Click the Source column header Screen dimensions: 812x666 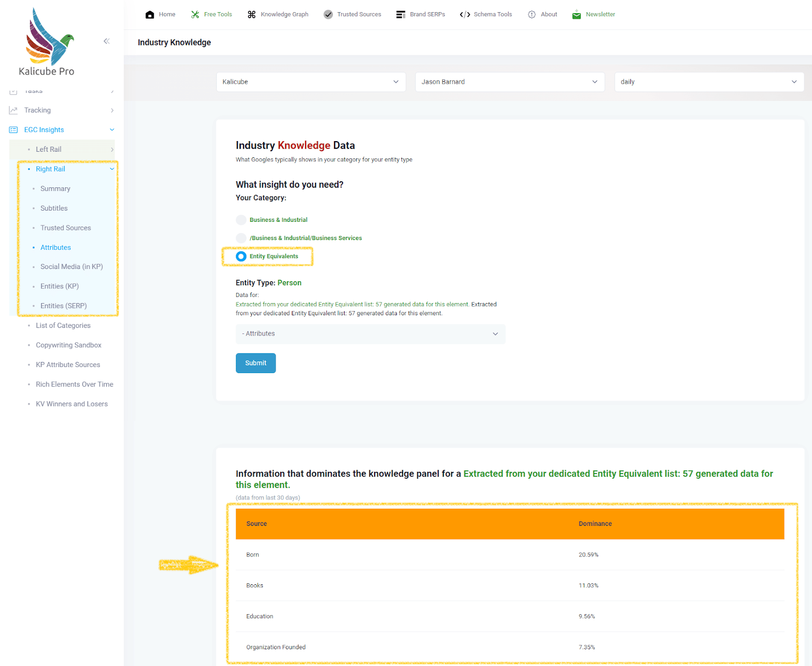257,524
